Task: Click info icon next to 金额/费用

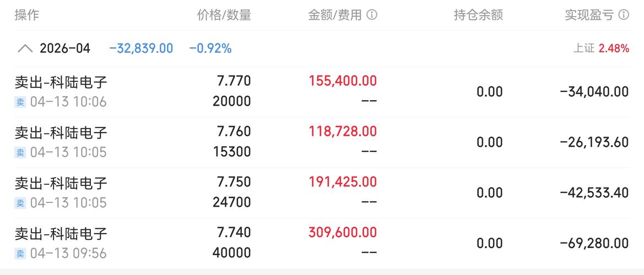Action: tap(372, 15)
